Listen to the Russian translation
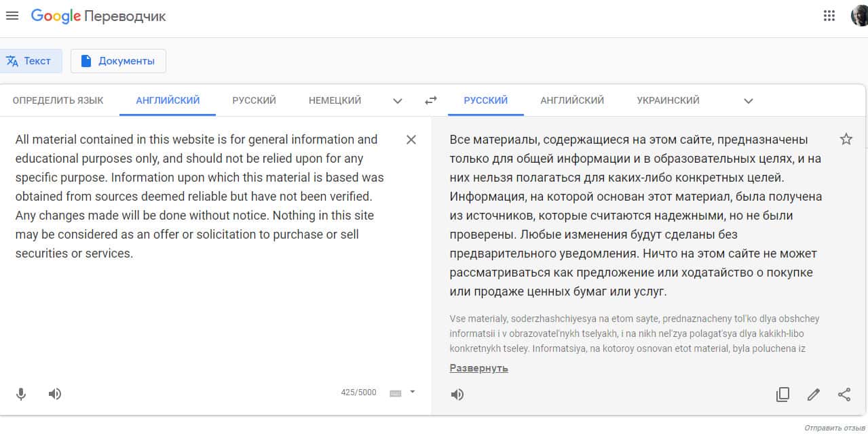 [457, 395]
